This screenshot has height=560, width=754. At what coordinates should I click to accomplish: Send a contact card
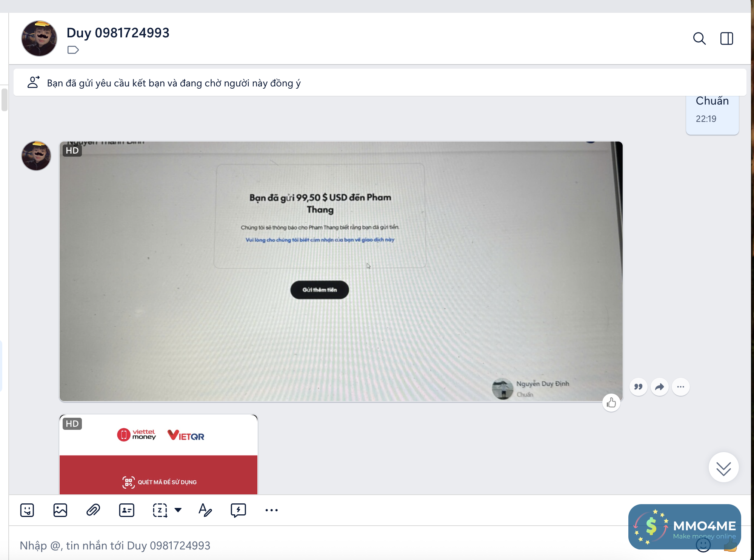click(126, 510)
